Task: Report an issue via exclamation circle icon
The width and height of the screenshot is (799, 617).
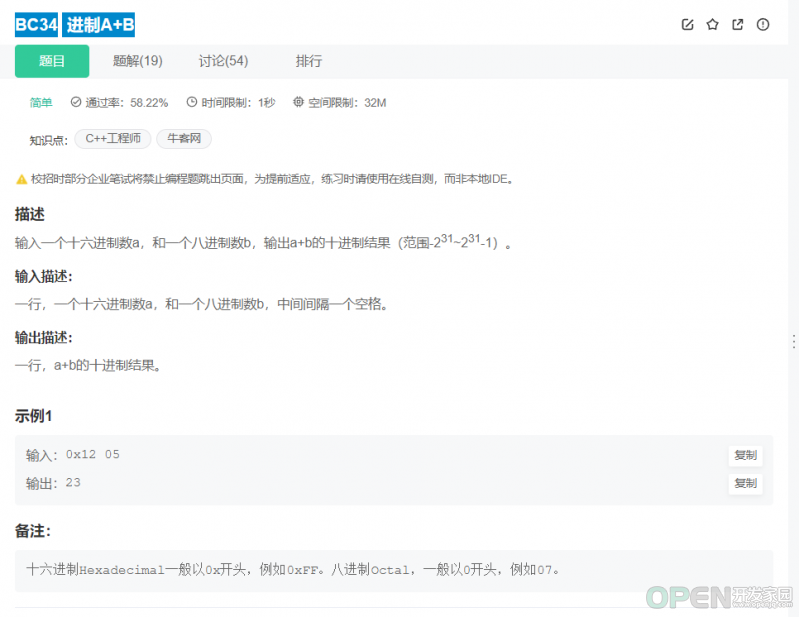Action: tap(763, 24)
